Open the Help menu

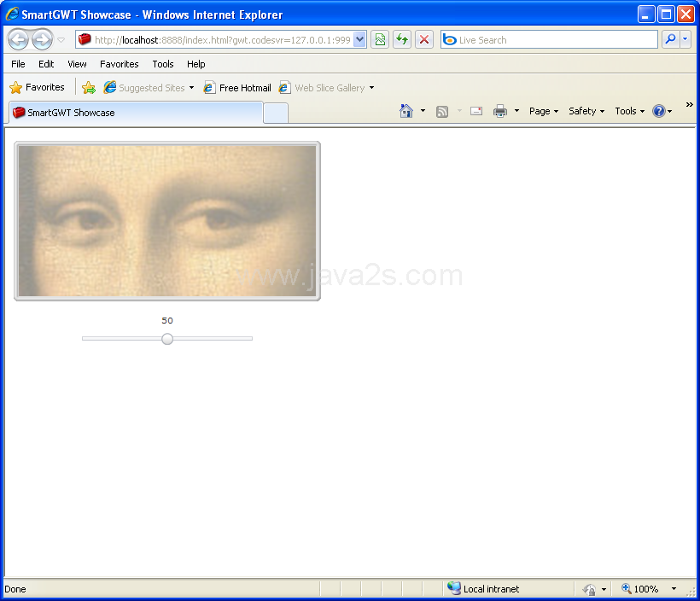196,64
